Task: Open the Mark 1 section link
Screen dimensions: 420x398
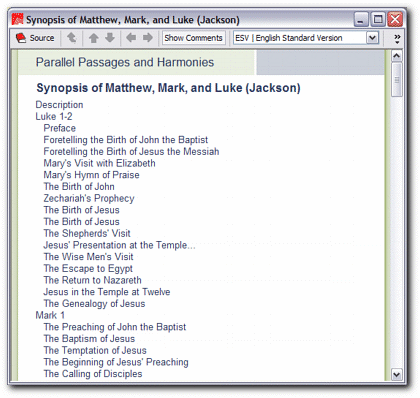Action: coord(50,315)
